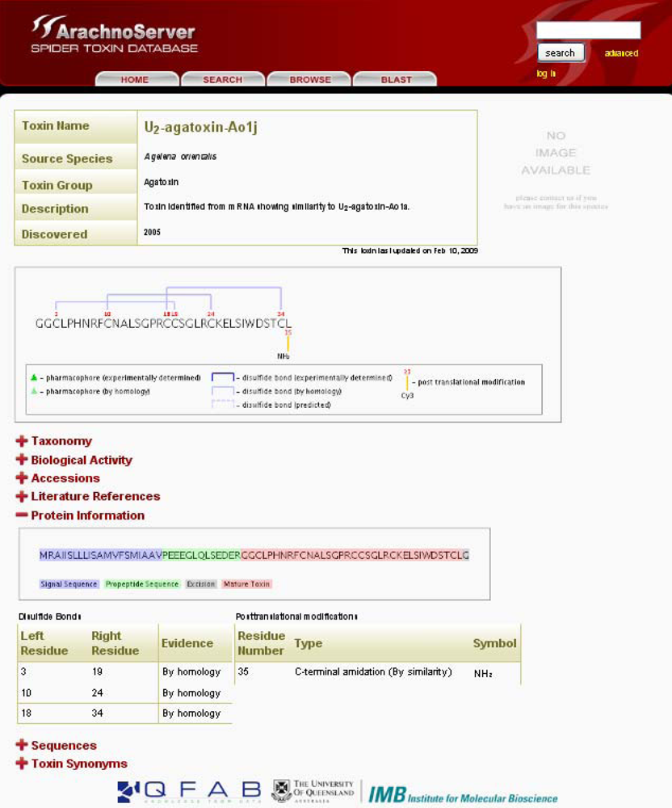Image resolution: width=672 pixels, height=808 pixels.
Task: Click the right residue value 24
Action: pos(97,693)
